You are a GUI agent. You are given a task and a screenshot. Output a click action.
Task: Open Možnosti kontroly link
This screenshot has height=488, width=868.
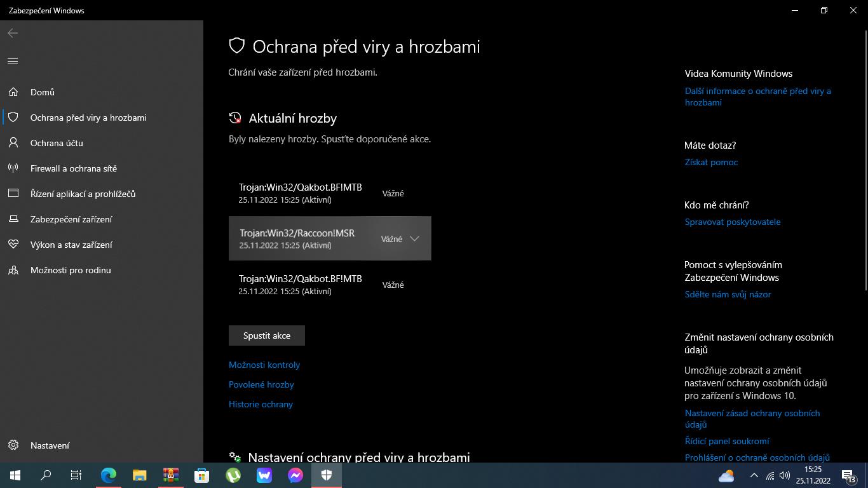(x=264, y=365)
